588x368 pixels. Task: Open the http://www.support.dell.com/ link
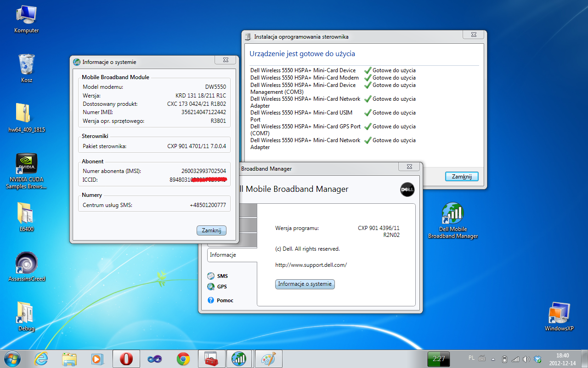(x=311, y=265)
